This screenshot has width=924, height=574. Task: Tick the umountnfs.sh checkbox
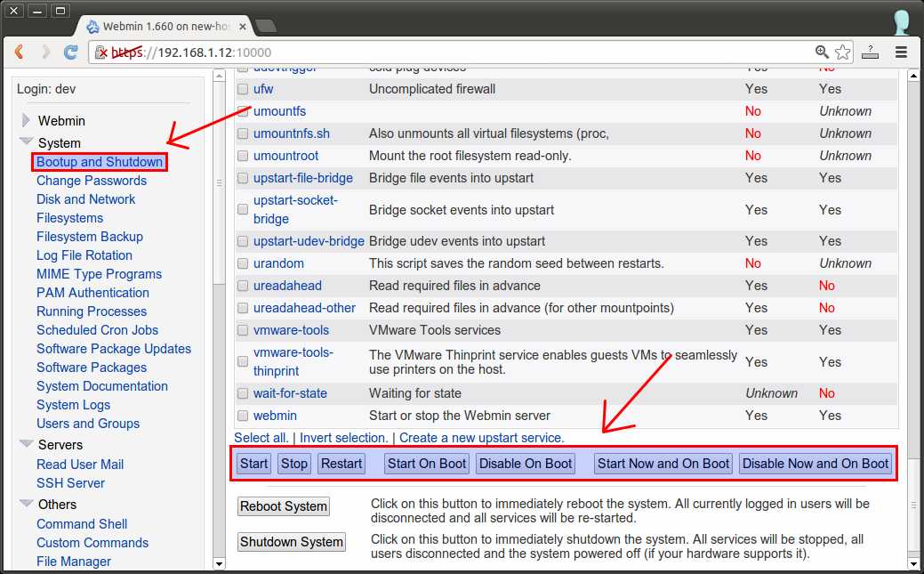243,133
